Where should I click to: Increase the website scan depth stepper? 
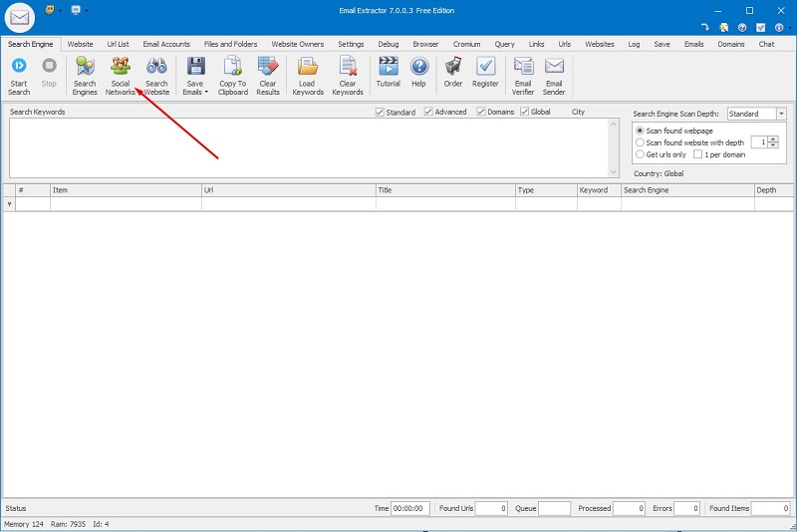(x=773, y=139)
